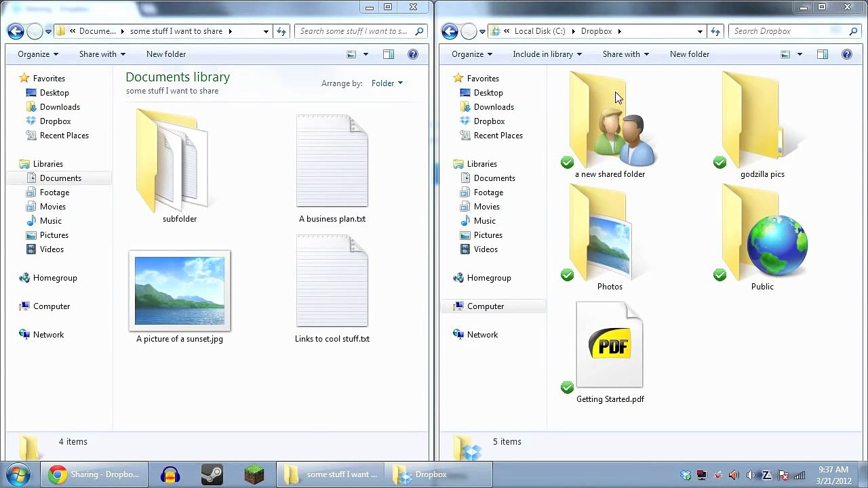This screenshot has height=488, width=868.
Task: Switch to Chrome Sharing - Dropbox taskbar button
Action: click(x=94, y=474)
